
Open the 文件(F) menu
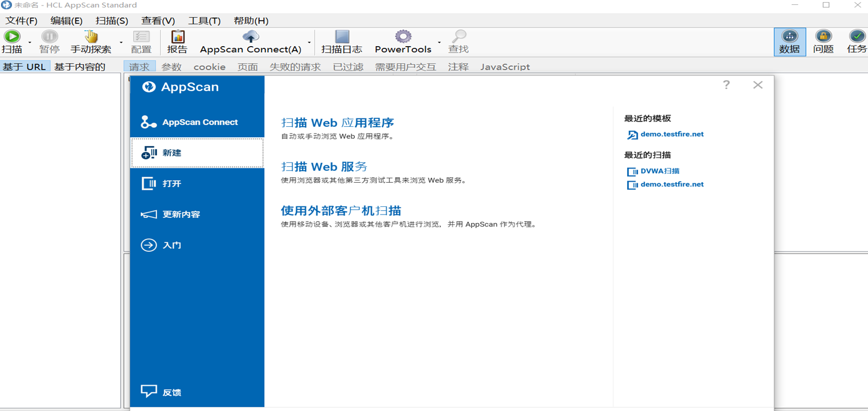(x=21, y=21)
